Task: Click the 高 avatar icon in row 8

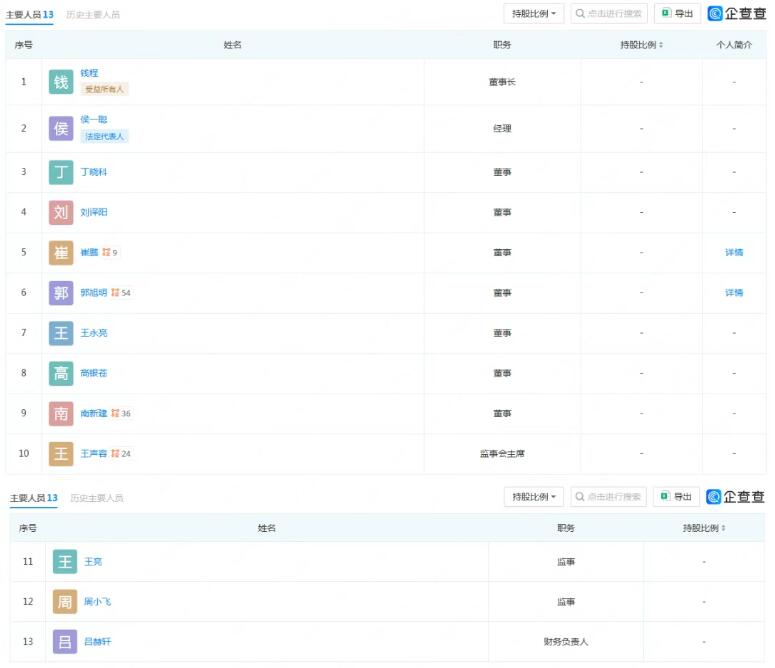Action: click(x=61, y=373)
